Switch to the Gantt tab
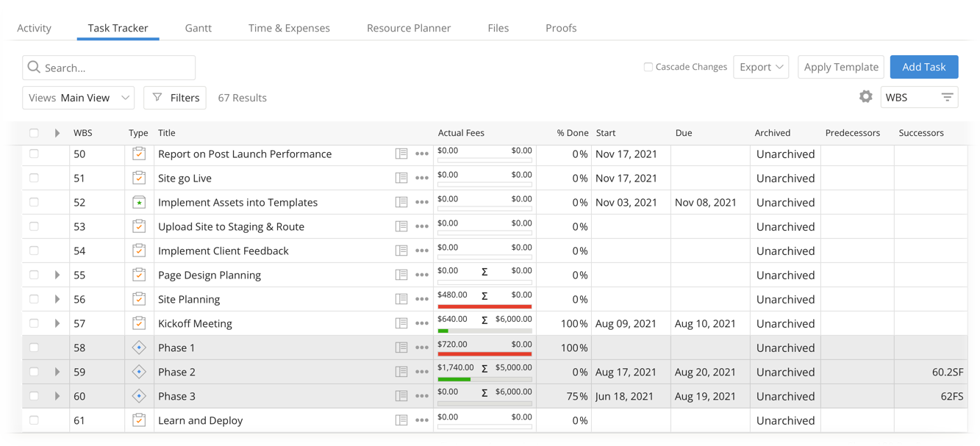 (x=198, y=28)
